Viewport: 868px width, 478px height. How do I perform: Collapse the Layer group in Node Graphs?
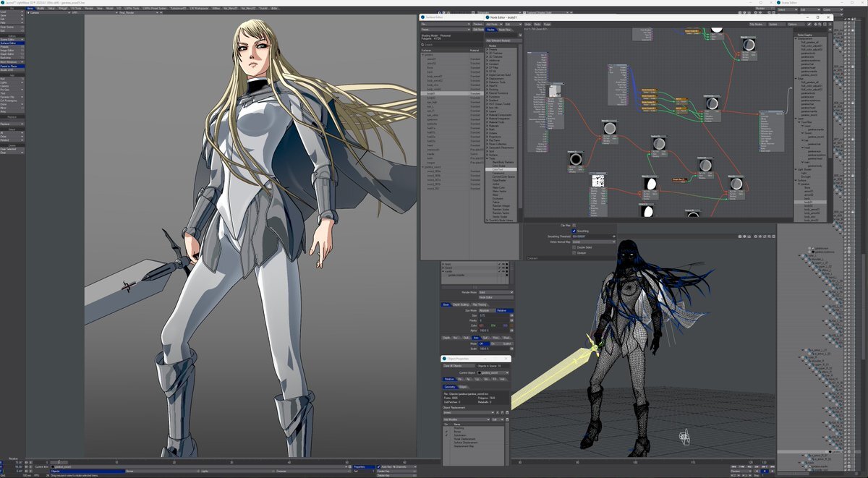(795, 119)
